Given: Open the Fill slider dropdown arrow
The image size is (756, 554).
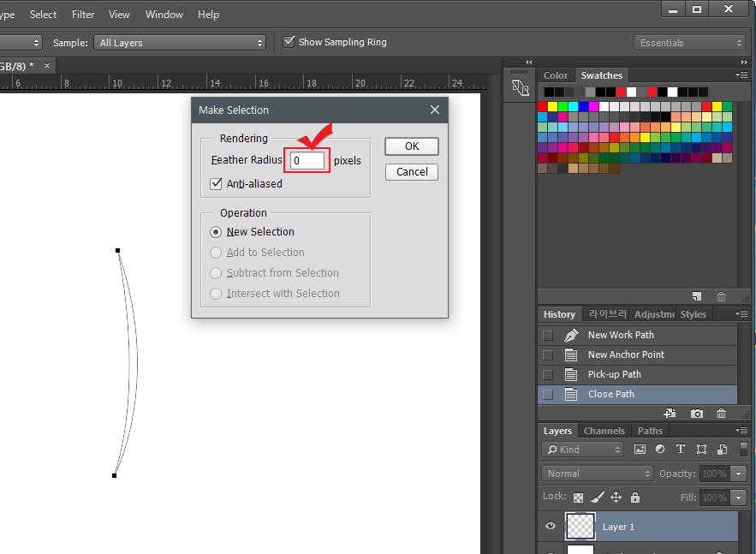Looking at the screenshot, I should click(738, 497).
